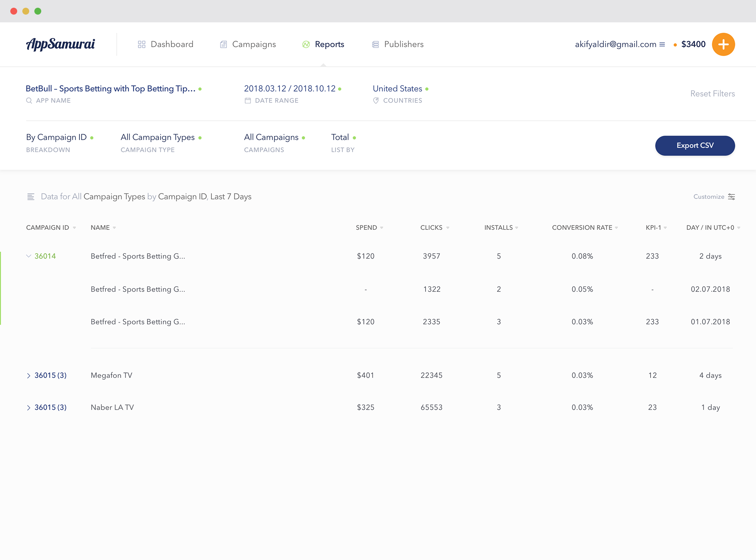Click the 22345 clicks value

(x=432, y=375)
